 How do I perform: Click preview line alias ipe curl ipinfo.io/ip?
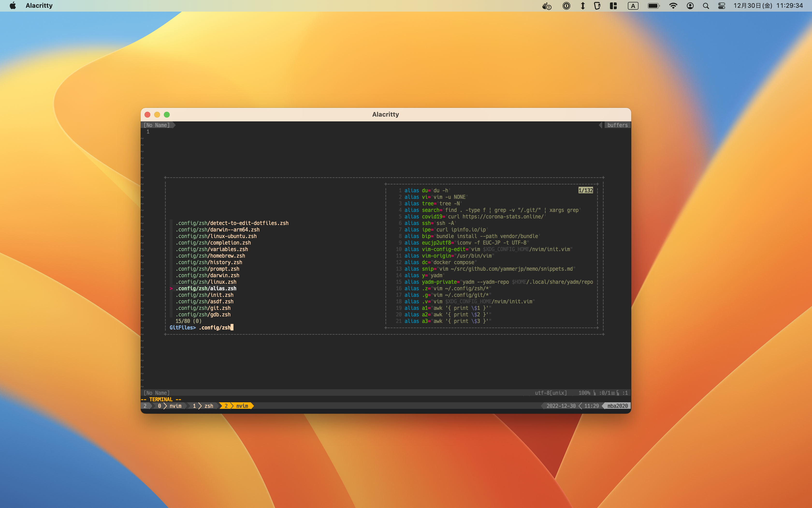coord(446,230)
